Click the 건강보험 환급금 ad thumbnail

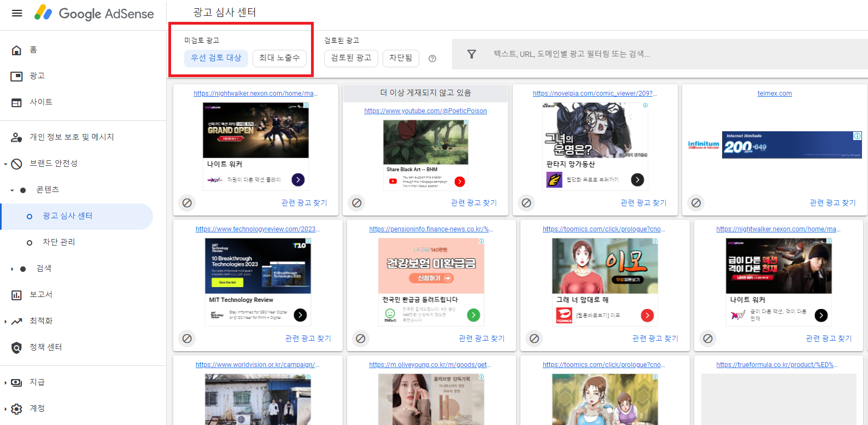[431, 266]
